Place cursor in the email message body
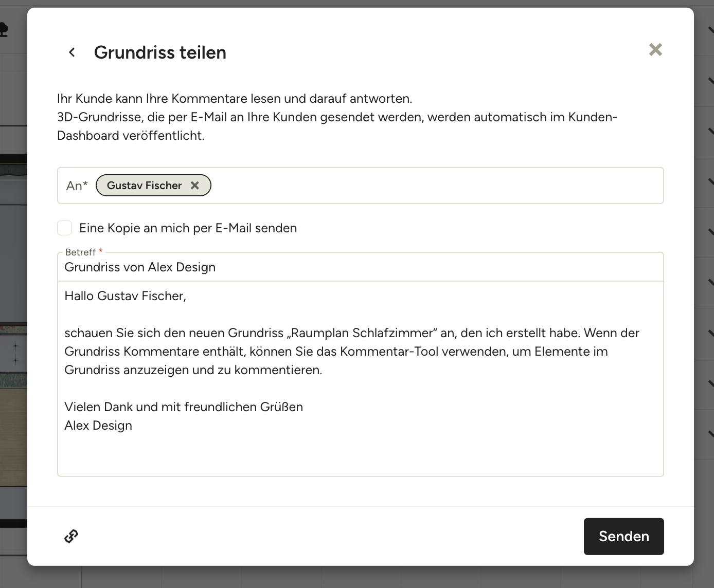Viewport: 714px width, 588px height. tap(360, 378)
